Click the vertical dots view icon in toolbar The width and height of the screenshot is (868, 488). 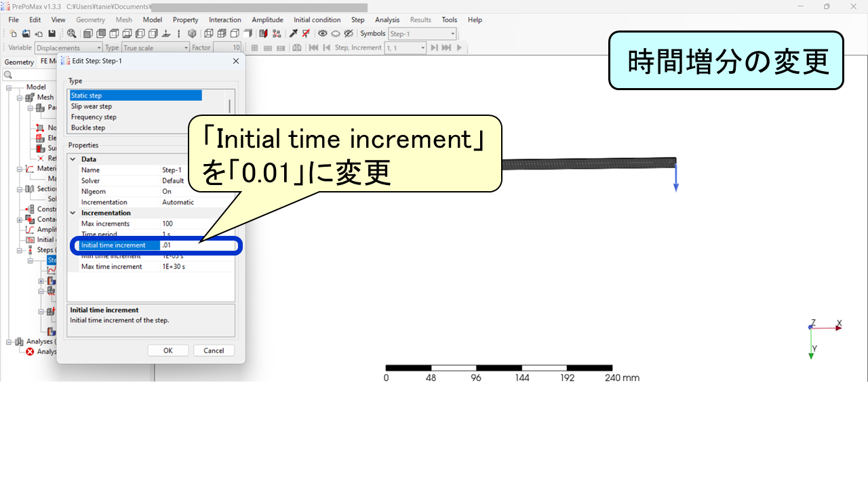179,33
